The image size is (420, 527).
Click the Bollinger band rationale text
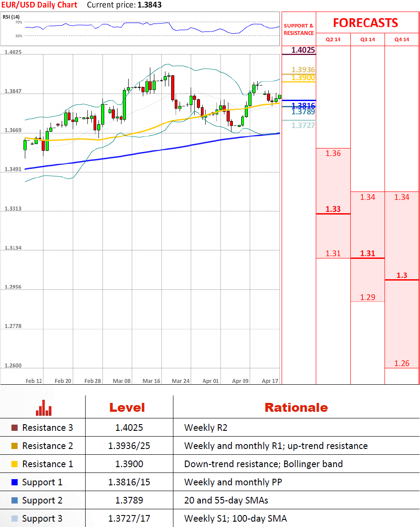313,464
